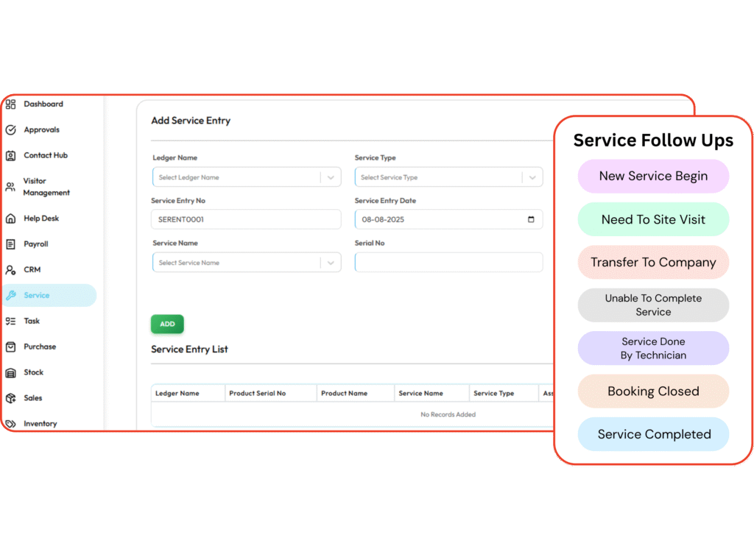Select the New Service Begin status
The width and height of the screenshot is (754, 560).
click(x=653, y=177)
